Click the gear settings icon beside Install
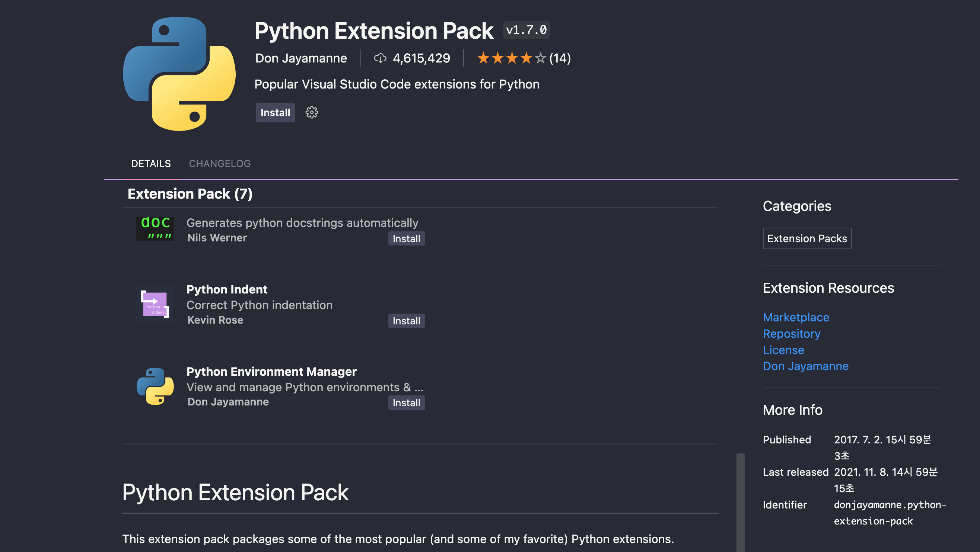 click(x=312, y=113)
